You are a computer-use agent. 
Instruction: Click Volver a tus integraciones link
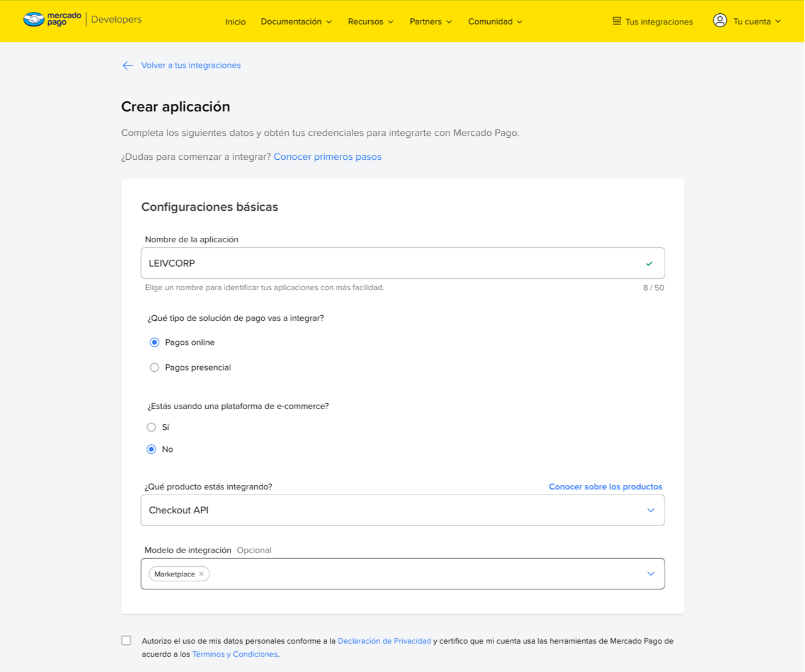click(191, 65)
